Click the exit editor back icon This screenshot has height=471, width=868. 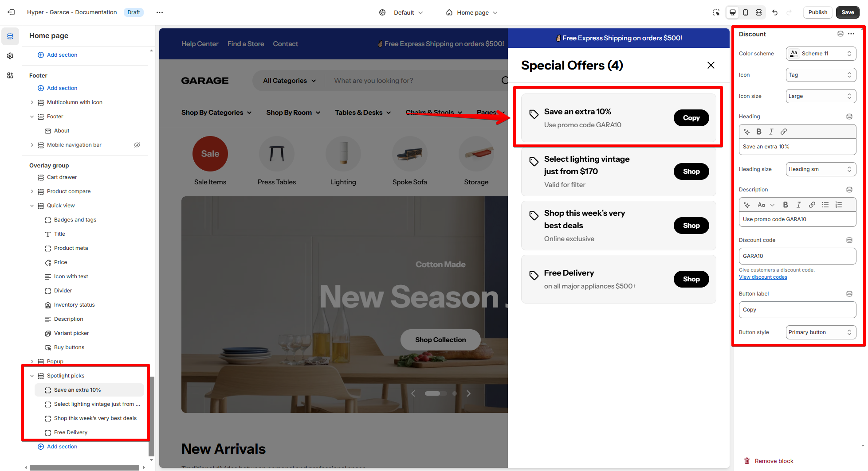pyautogui.click(x=11, y=12)
